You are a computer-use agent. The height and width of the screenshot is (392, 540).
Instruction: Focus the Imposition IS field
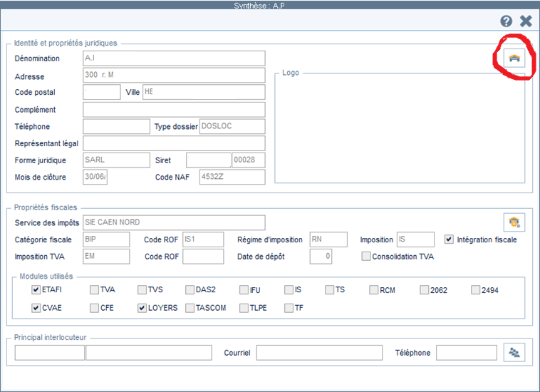(x=415, y=239)
